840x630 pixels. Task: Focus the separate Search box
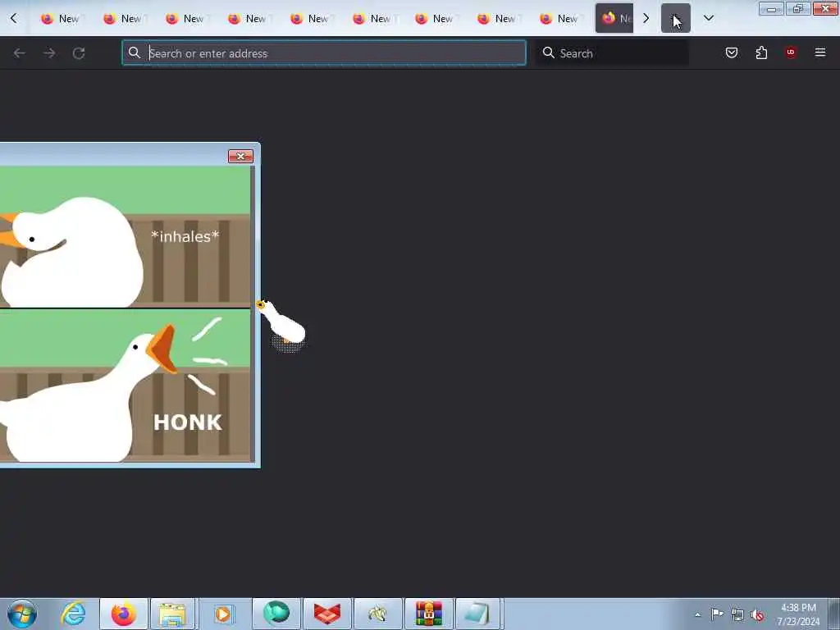[x=612, y=53]
